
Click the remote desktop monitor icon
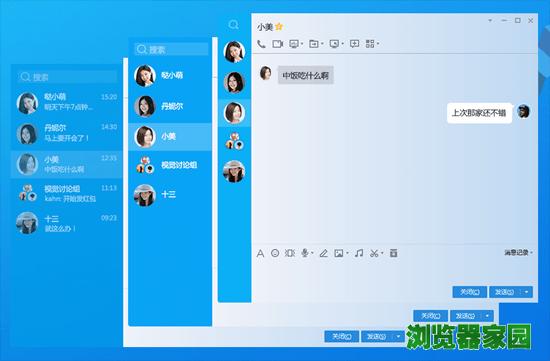pyautogui.click(x=334, y=44)
